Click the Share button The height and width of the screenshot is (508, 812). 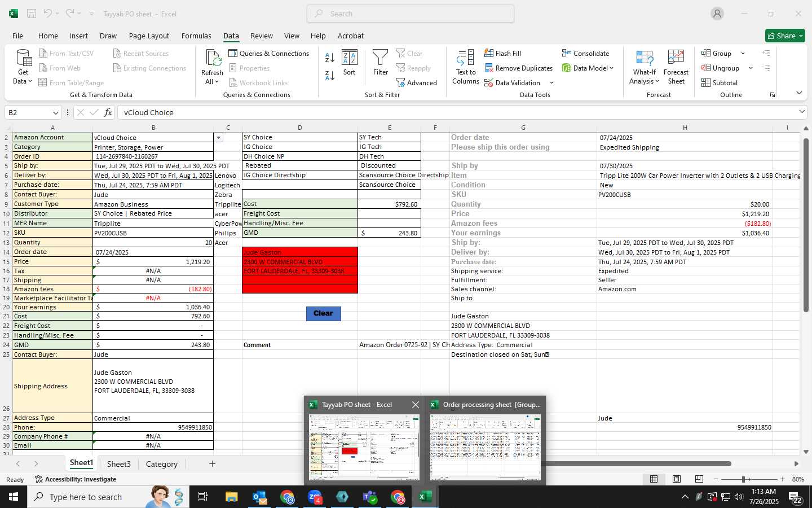tap(785, 36)
